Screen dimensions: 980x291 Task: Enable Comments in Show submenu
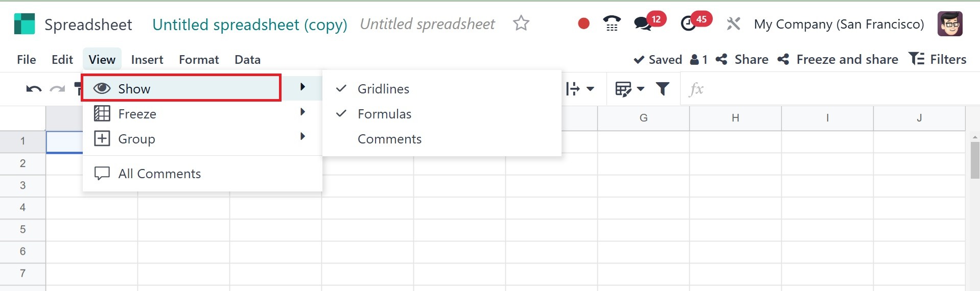[389, 139]
